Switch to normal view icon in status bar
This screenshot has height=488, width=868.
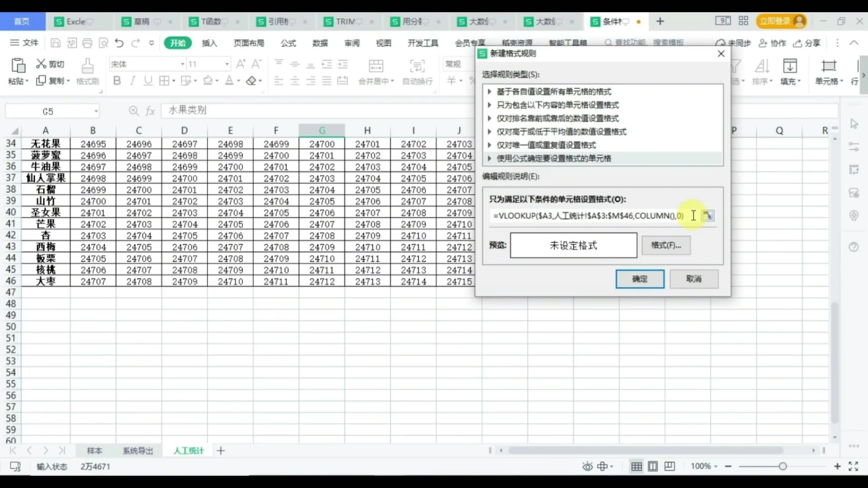636,466
